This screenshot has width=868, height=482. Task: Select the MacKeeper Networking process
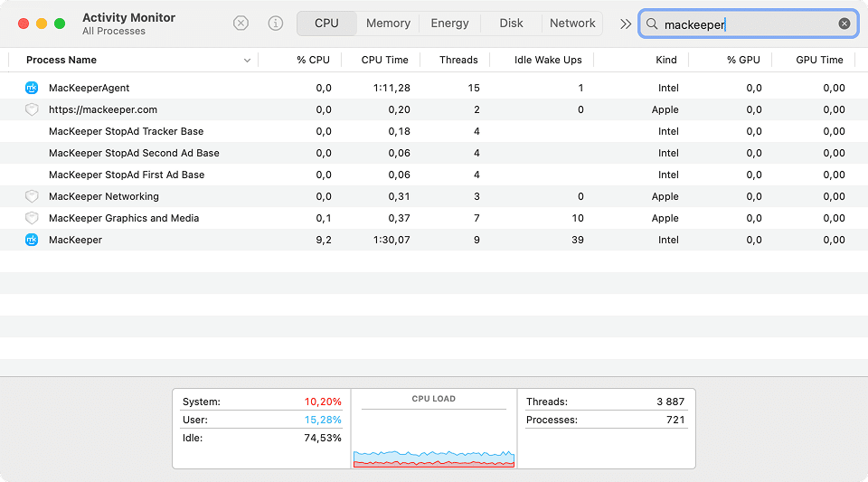point(434,196)
